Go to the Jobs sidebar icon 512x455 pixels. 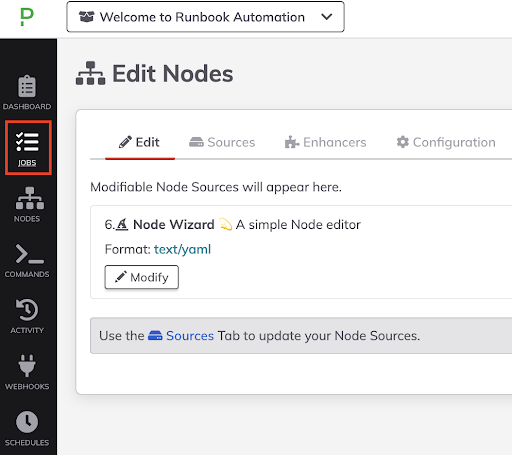[x=27, y=141]
